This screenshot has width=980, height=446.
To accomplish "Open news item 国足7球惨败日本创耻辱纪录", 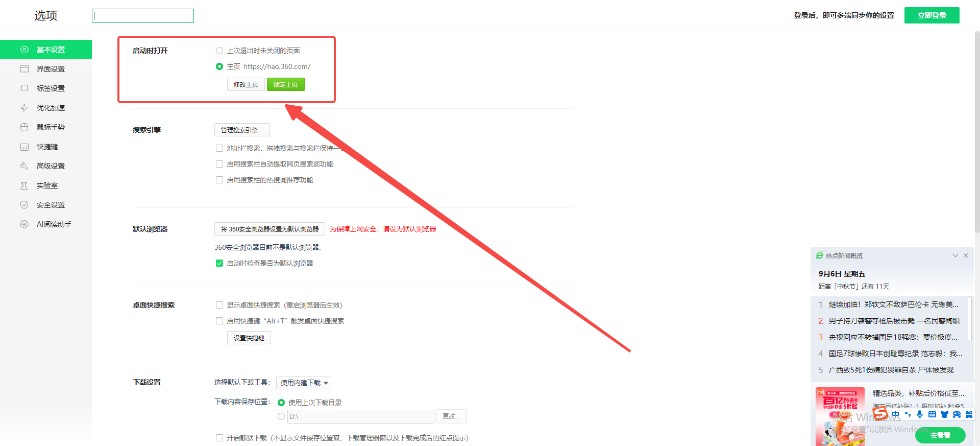I will pos(896,354).
